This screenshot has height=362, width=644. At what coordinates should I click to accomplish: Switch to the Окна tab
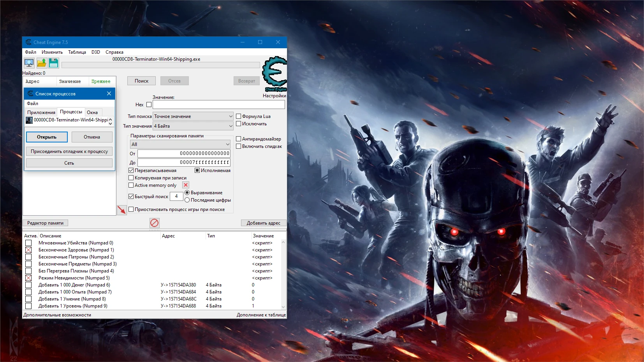93,112
